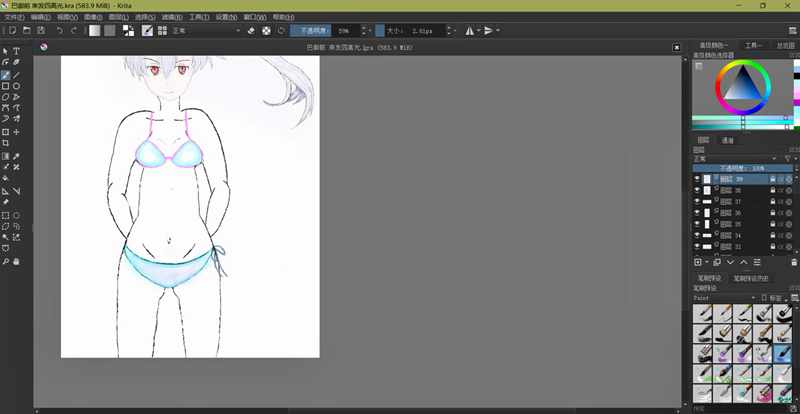Select the Crop tool in the toolbox
Screen dimensions: 800x414
tap(6, 143)
